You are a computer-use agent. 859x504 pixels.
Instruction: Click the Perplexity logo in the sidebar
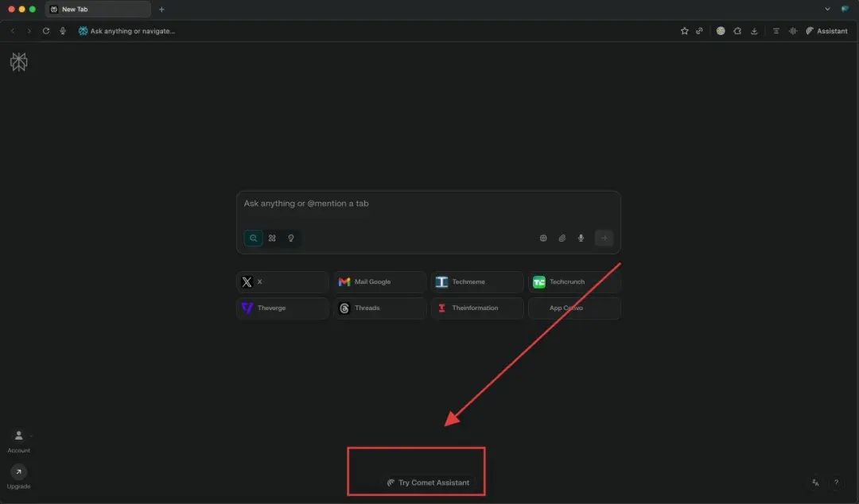18,62
